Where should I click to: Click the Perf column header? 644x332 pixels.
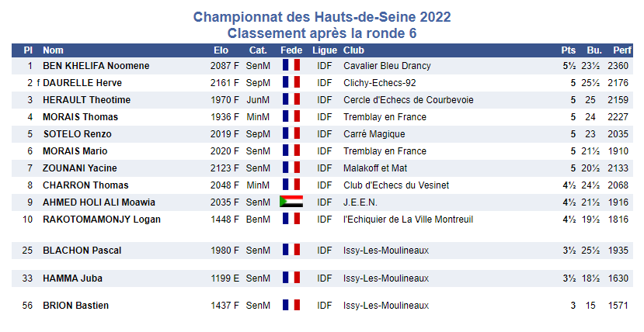point(621,50)
